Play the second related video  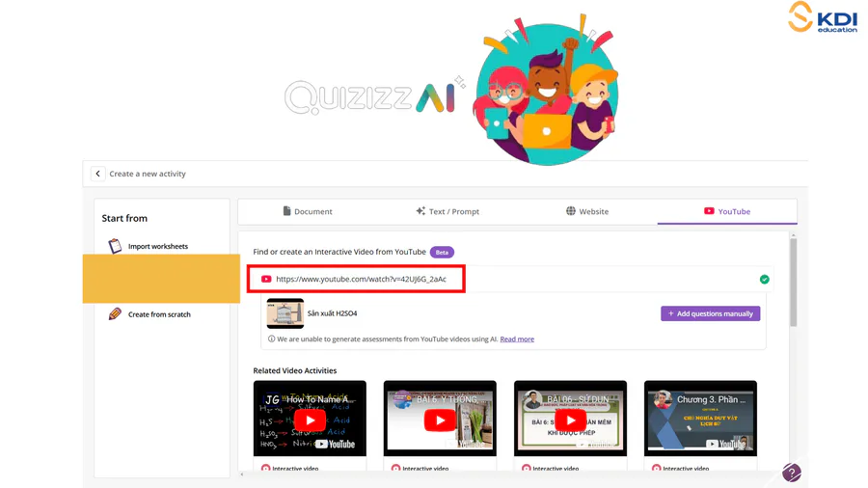point(440,420)
